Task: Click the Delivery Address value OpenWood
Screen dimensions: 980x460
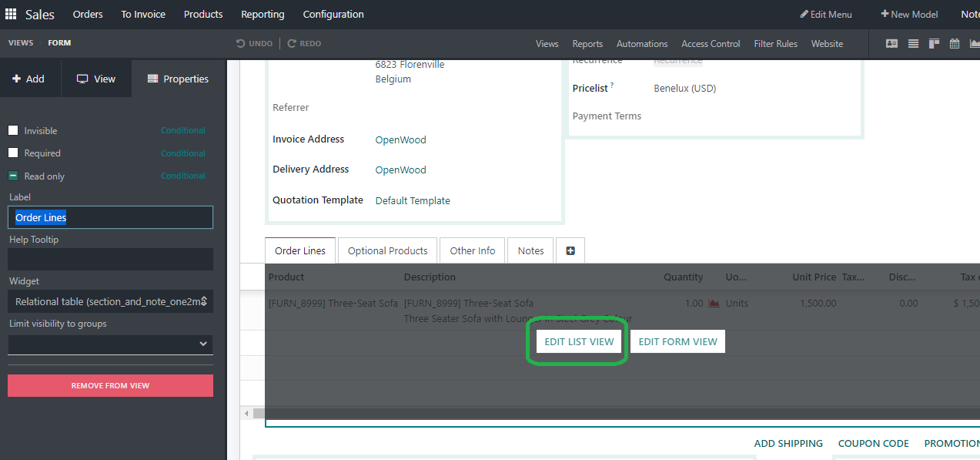Action: point(400,170)
